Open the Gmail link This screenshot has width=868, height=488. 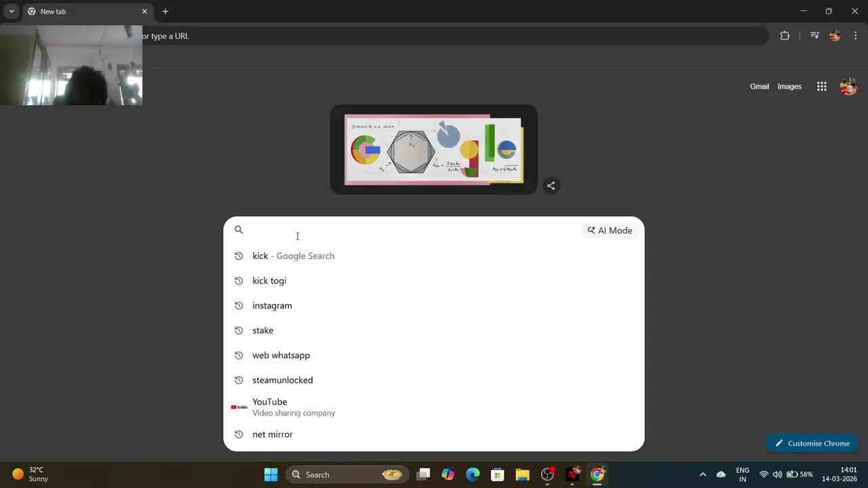[759, 87]
